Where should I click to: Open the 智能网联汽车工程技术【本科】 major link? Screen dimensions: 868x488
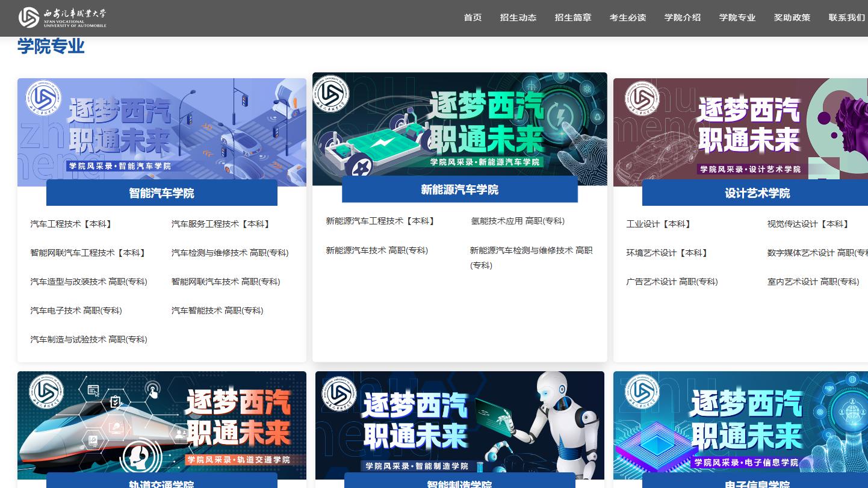point(88,253)
